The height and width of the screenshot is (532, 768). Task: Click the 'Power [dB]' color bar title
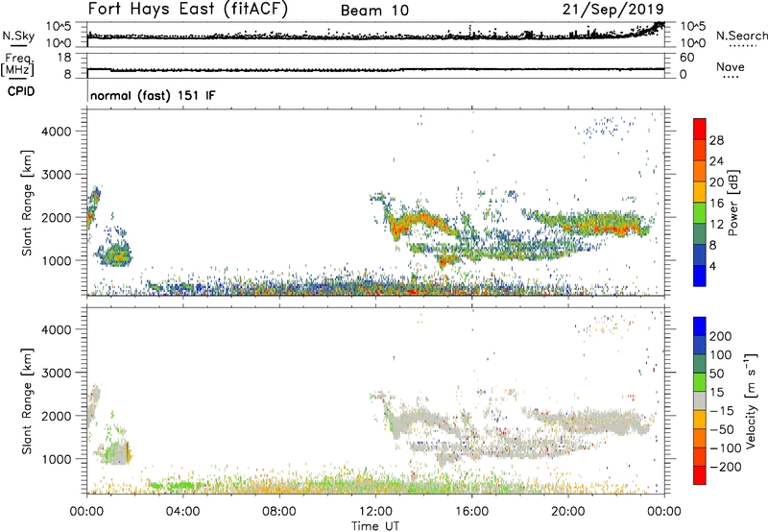(x=733, y=203)
